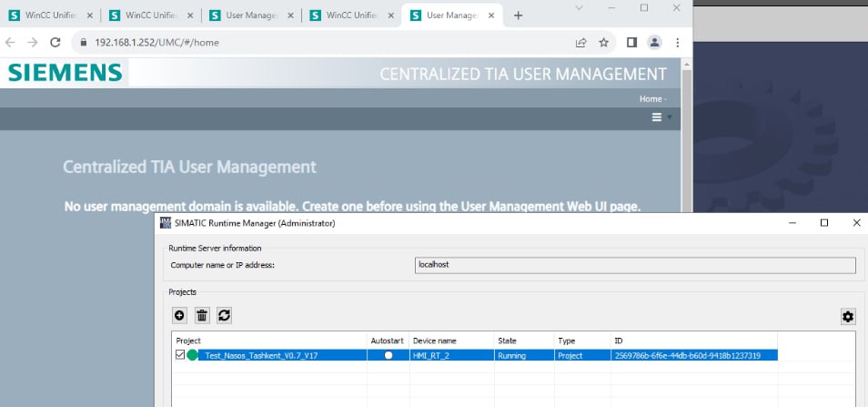This screenshot has width=868, height=407.
Task: Bookmark this page with the star
Action: pyautogui.click(x=604, y=43)
